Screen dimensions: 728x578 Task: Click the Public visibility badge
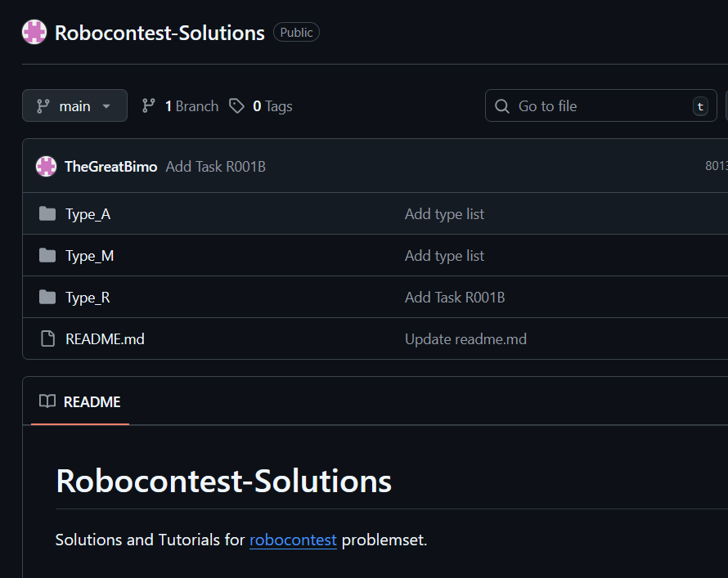click(x=295, y=32)
